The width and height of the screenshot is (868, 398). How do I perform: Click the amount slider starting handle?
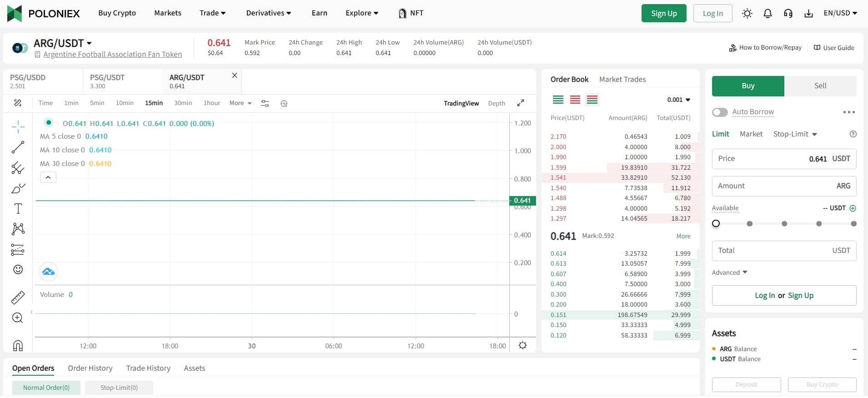pos(716,223)
